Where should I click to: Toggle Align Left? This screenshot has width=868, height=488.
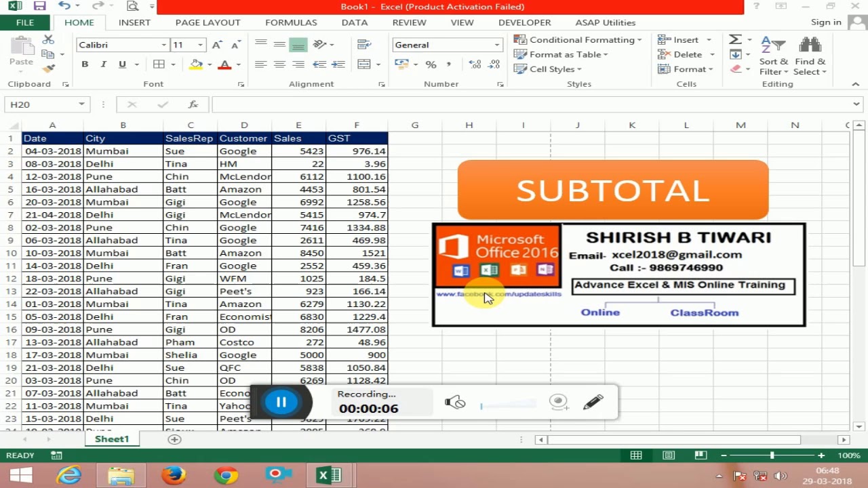click(261, 64)
